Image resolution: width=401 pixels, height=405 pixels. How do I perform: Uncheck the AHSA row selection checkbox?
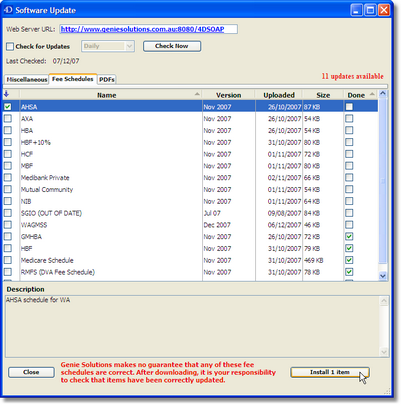[8, 107]
